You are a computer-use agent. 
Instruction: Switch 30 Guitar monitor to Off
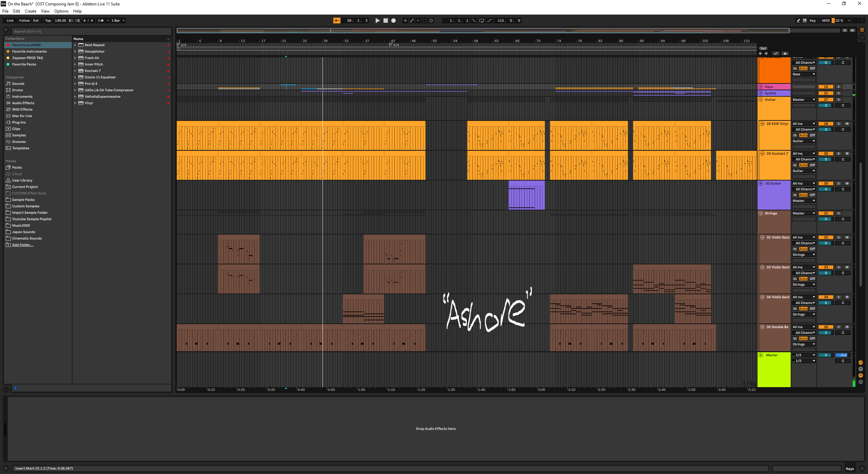point(812,195)
